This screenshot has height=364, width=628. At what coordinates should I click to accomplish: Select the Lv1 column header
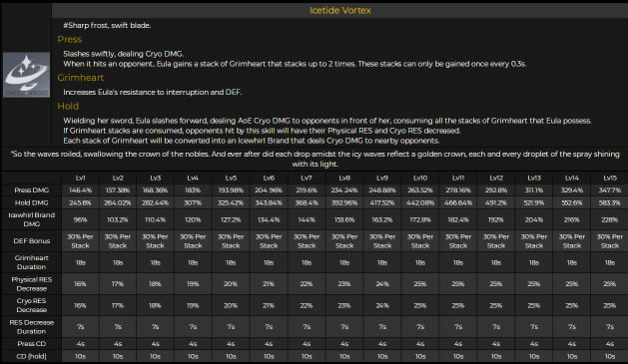pos(81,178)
